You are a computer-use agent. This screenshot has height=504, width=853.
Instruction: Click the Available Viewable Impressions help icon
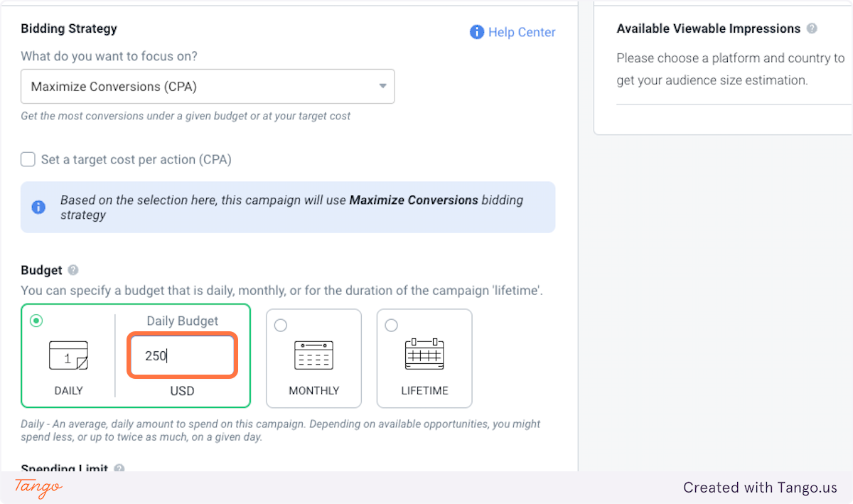pos(812,29)
